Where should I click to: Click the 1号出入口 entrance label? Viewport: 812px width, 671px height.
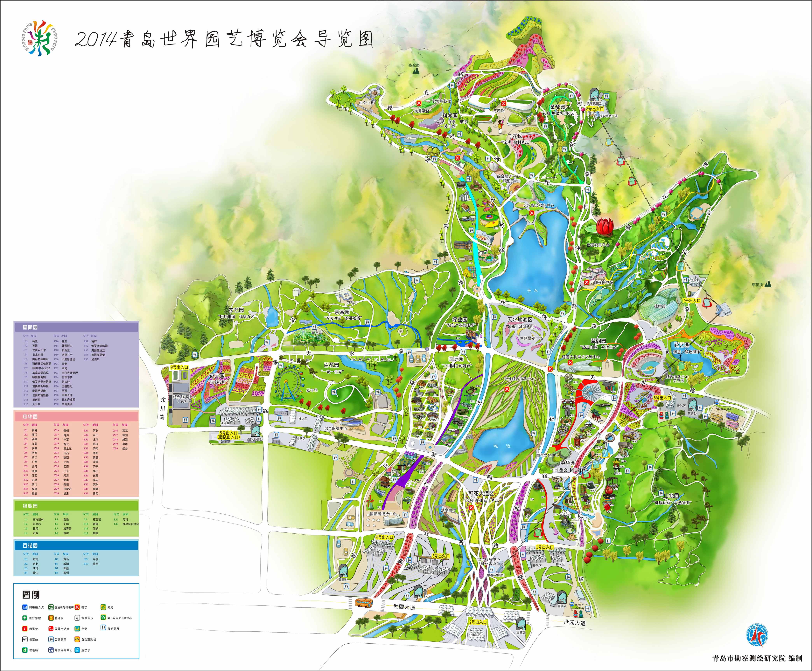coord(545,547)
